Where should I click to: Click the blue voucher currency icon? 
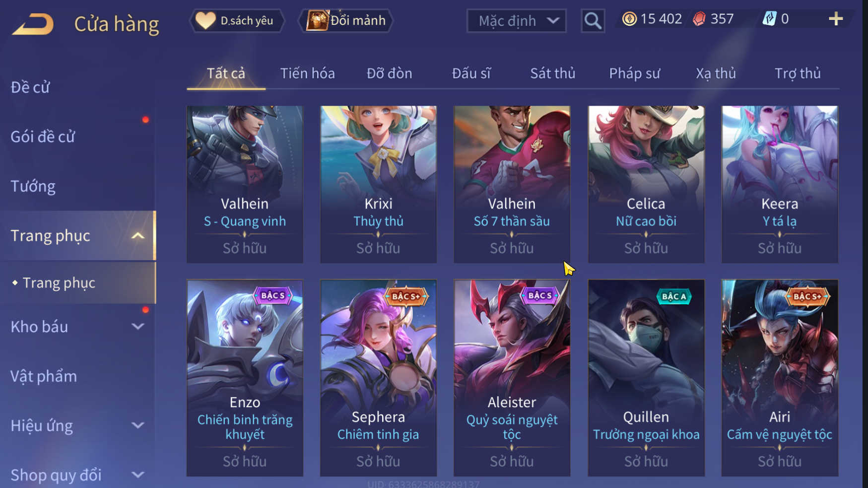coord(769,19)
